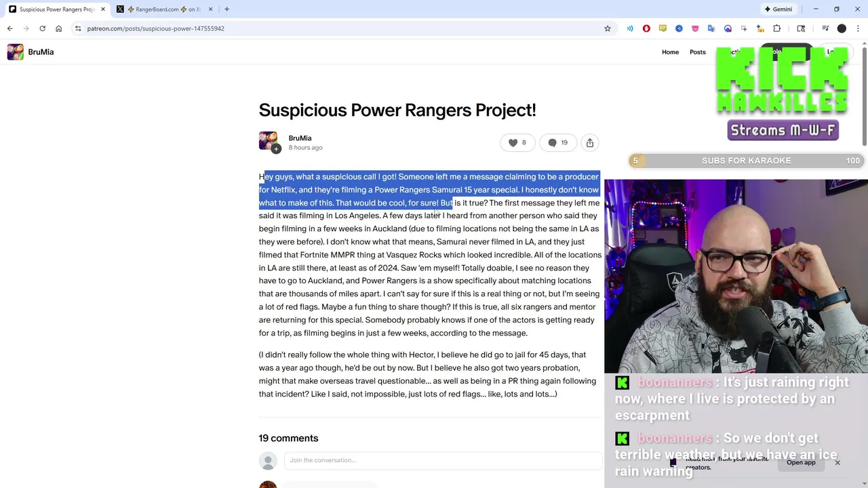
Task: View site information icon in address bar
Action: tap(78, 28)
